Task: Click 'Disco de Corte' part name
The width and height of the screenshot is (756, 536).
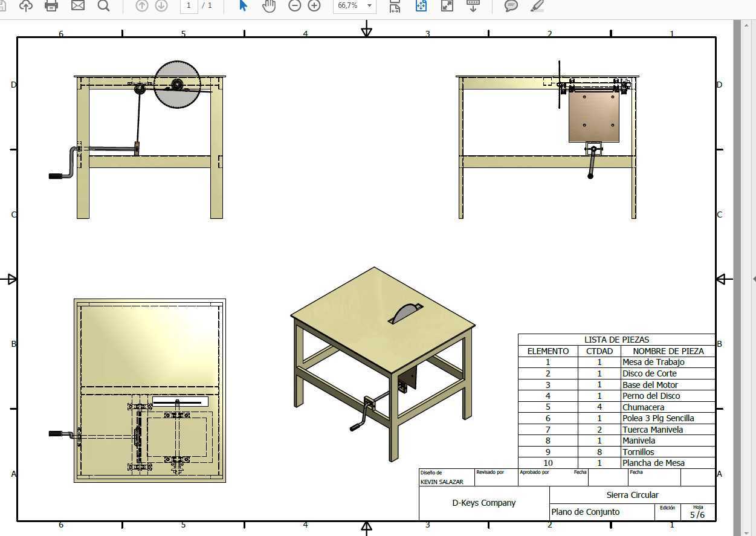Action: point(650,373)
